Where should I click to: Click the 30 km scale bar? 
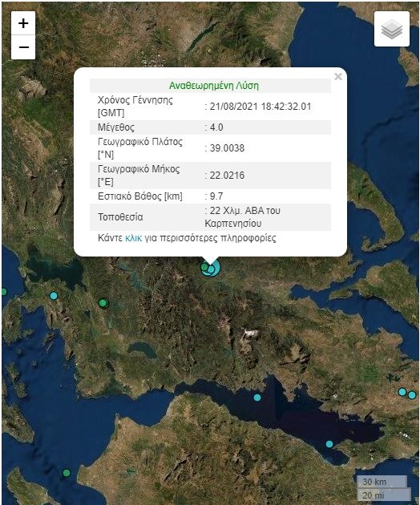click(382, 482)
